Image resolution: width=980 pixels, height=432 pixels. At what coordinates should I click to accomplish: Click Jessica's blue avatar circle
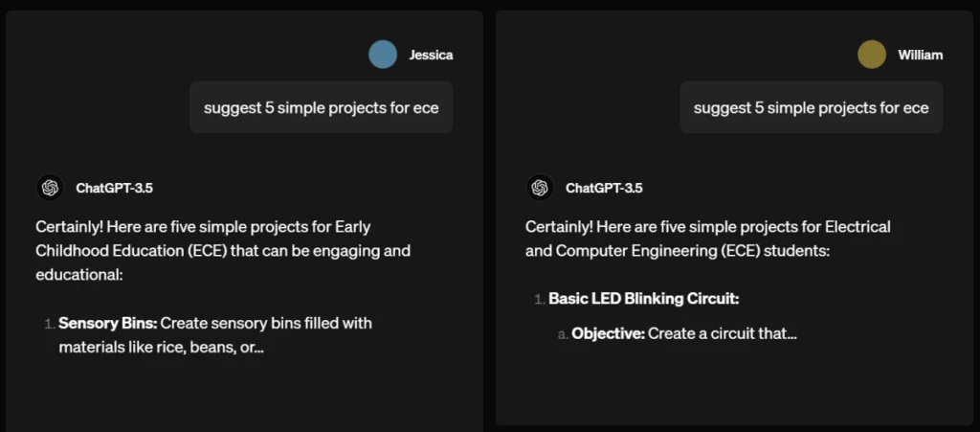pos(383,55)
